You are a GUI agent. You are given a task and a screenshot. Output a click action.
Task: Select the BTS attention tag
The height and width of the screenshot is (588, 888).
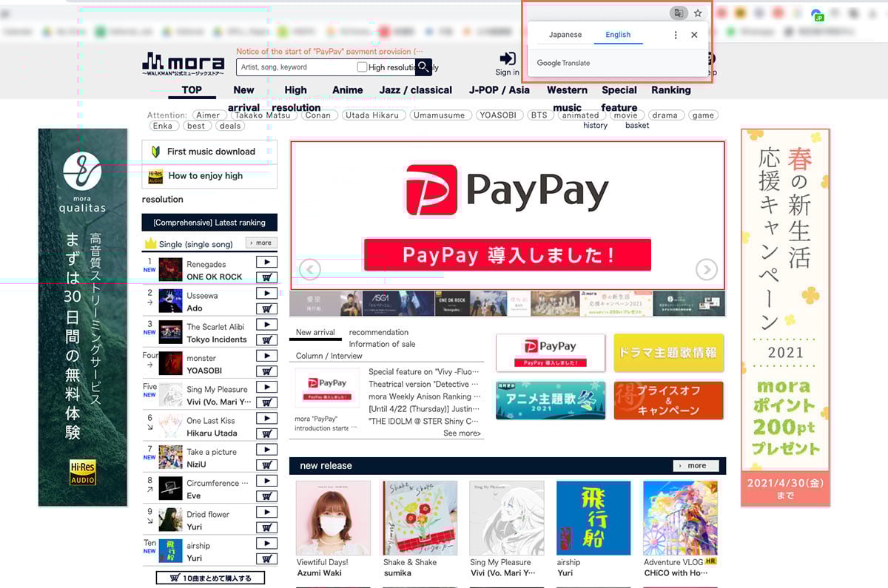[539, 115]
